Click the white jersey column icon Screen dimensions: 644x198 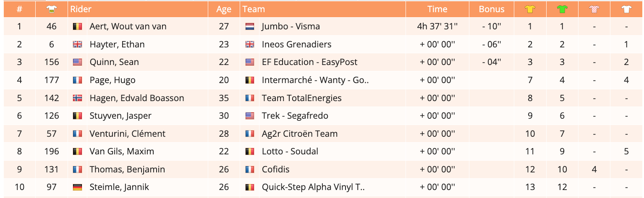point(626,9)
